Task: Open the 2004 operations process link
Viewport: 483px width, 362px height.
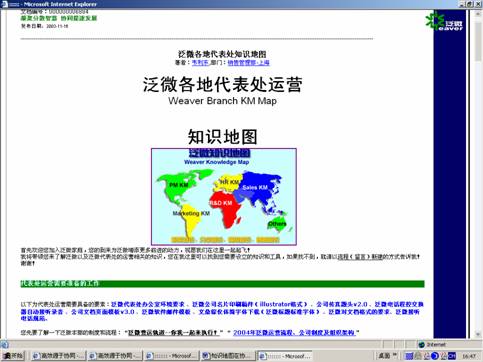Action: click(x=294, y=332)
